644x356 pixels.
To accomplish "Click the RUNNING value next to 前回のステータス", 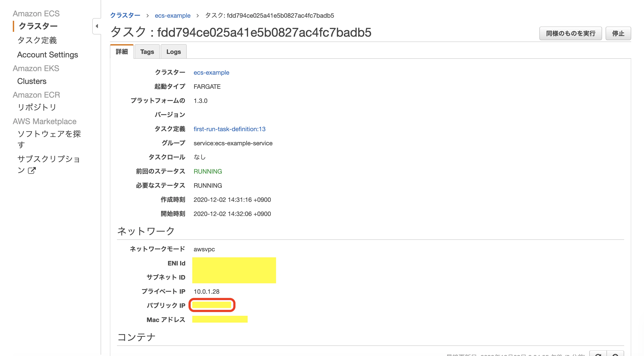I will 208,171.
